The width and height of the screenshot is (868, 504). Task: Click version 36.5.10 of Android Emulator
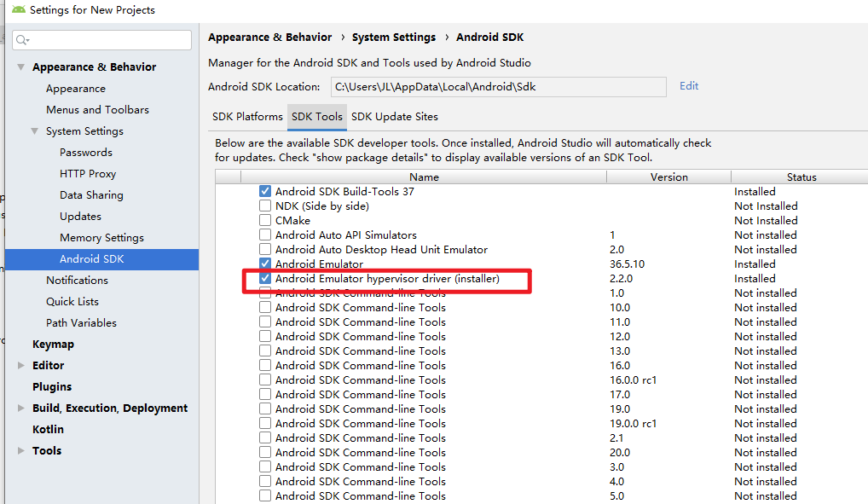pyautogui.click(x=628, y=264)
